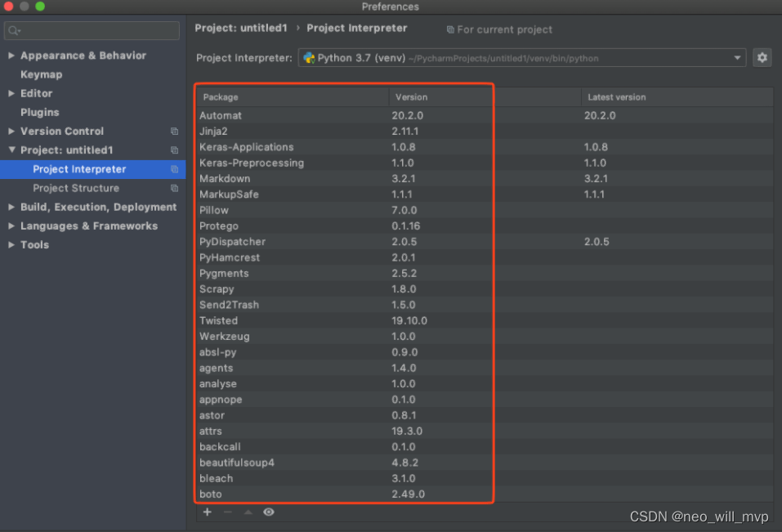
Task: Click the upgrade package arrow icon
Action: click(248, 512)
